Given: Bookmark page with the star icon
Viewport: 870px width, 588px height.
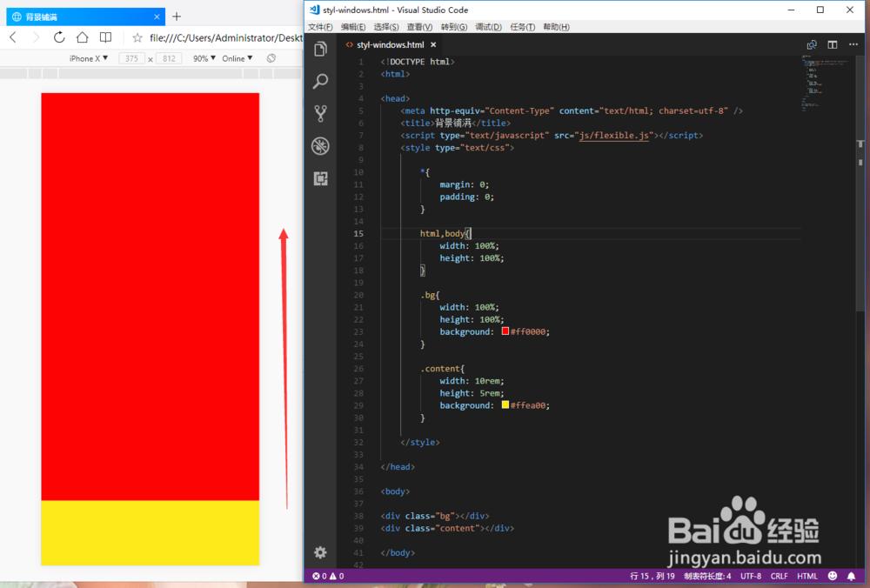Looking at the screenshot, I should coord(137,37).
